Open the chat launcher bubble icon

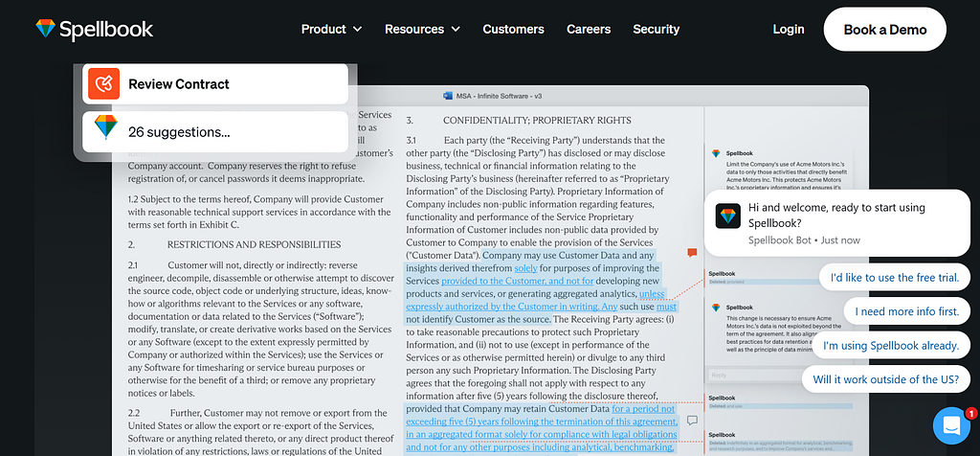point(951,426)
